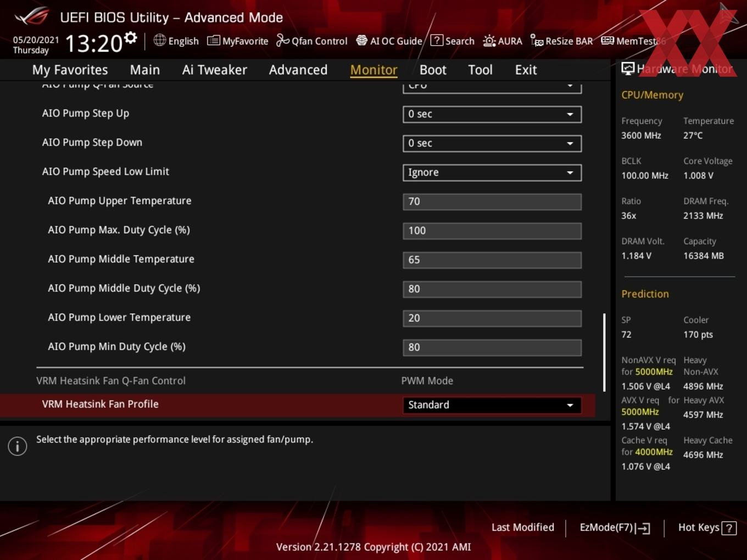The image size is (747, 560).
Task: Launch MemTest86 memory icon
Action: pyautogui.click(x=607, y=41)
